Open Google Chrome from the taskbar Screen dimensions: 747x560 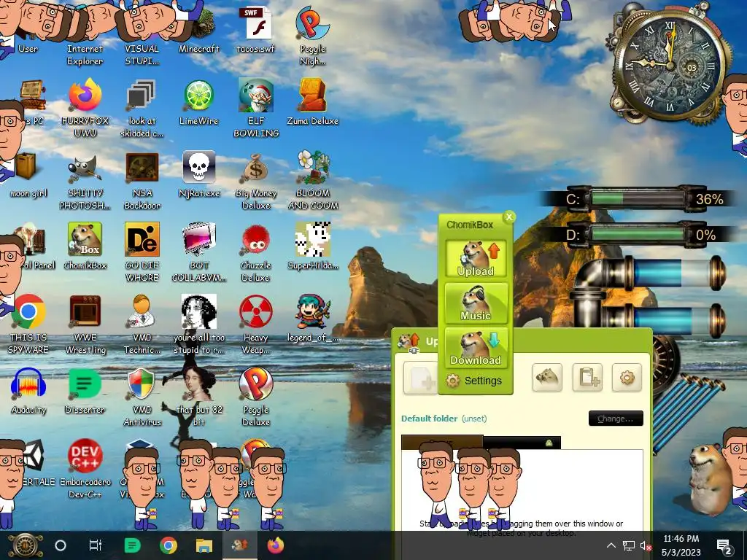pos(169,545)
